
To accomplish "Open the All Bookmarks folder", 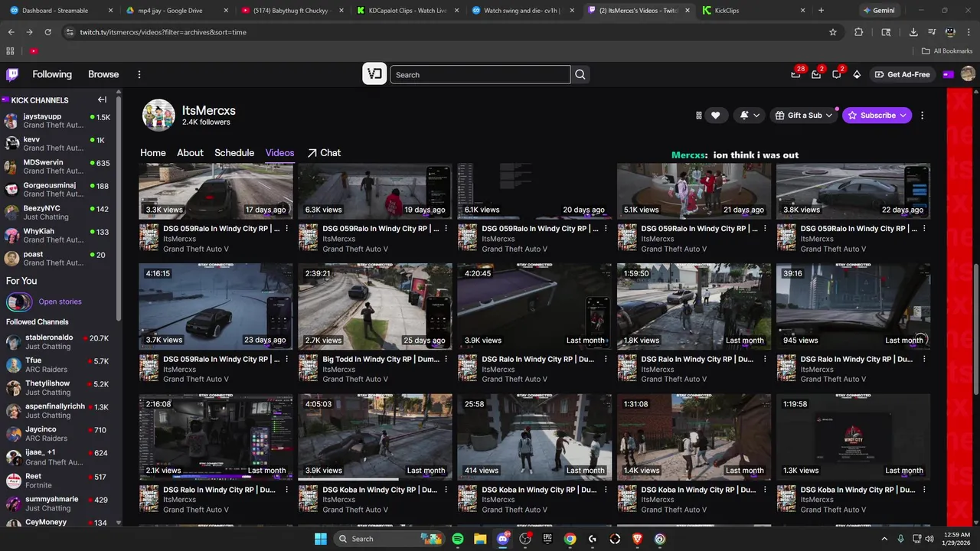I will point(947,51).
